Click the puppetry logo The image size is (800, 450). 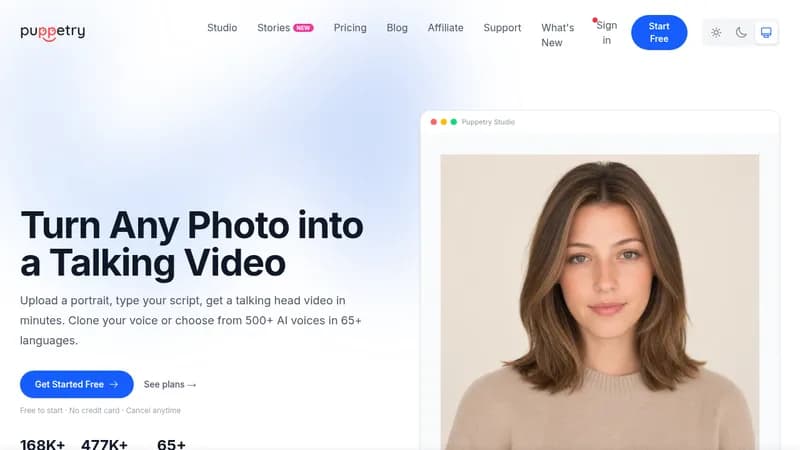coord(53,32)
